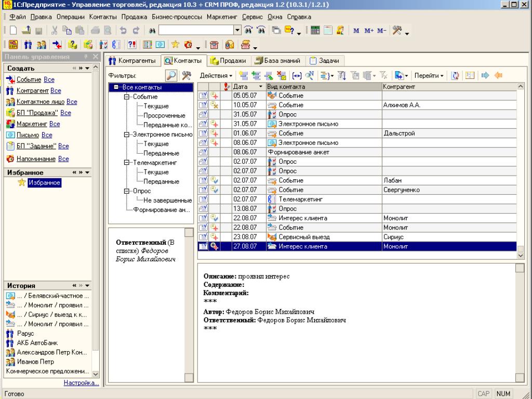Click the refresh list icon after Перейти
The width and height of the screenshot is (532, 399).
tap(455, 75)
